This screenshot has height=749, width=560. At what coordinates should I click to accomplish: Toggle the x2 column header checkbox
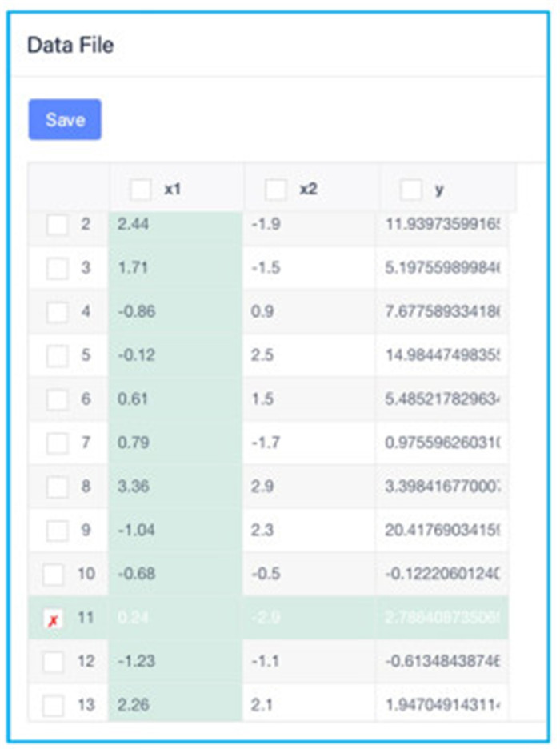tap(276, 190)
